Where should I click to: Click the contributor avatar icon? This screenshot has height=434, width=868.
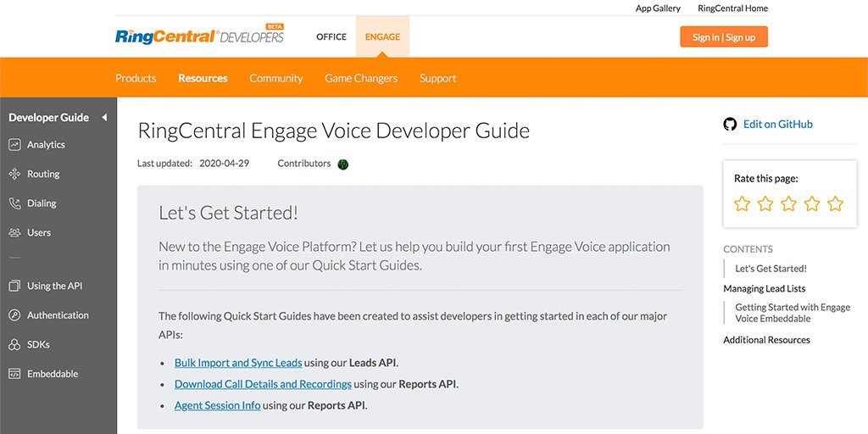(343, 164)
